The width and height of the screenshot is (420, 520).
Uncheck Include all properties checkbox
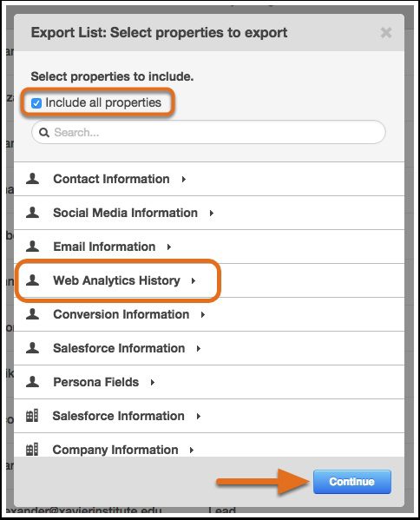pyautogui.click(x=36, y=103)
